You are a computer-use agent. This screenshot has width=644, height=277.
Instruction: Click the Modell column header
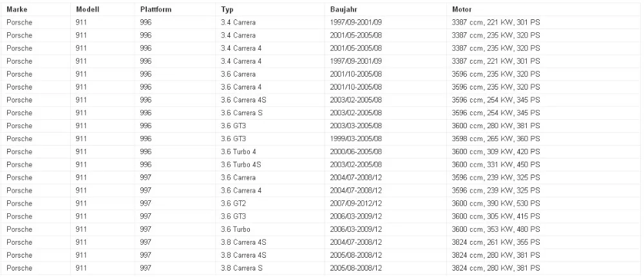[86, 10]
